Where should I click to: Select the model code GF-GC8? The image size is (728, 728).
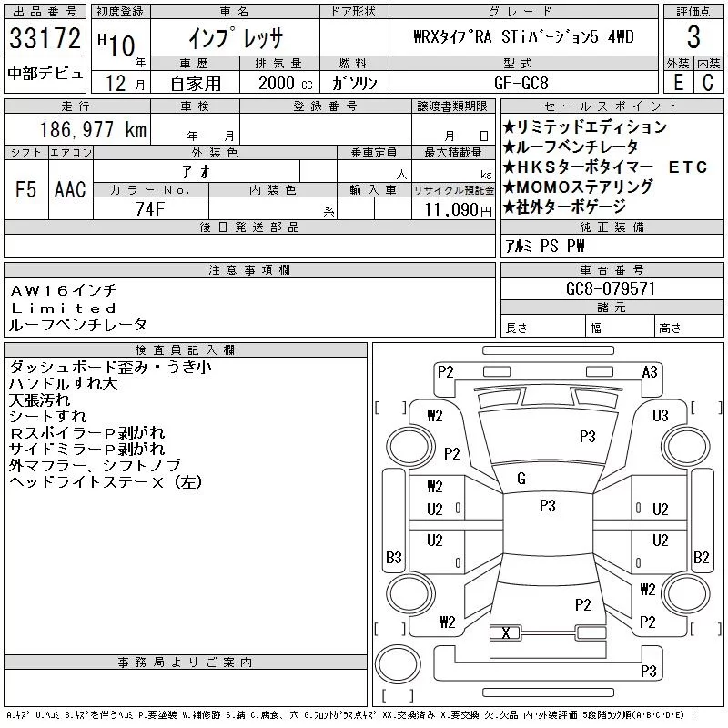click(521, 83)
